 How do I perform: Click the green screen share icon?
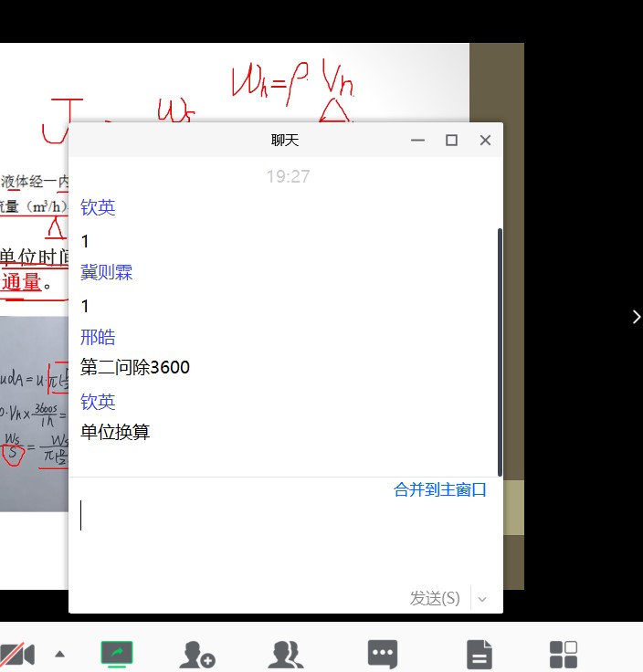pyautogui.click(x=116, y=654)
